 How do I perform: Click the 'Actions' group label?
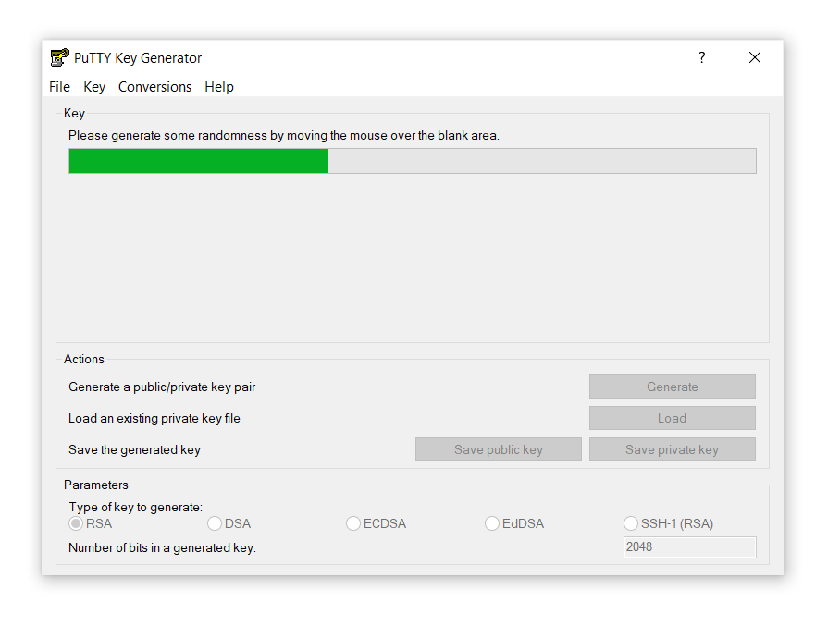click(84, 360)
